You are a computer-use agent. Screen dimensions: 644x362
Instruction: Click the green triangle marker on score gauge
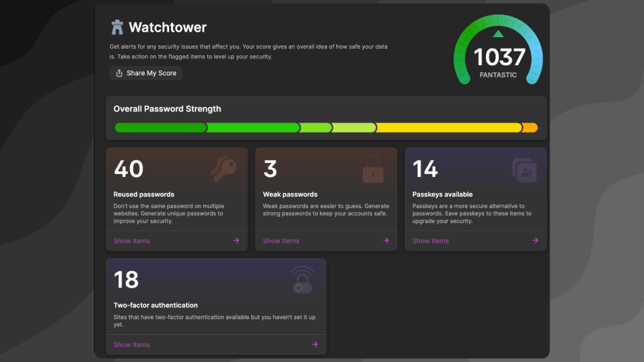(x=498, y=34)
